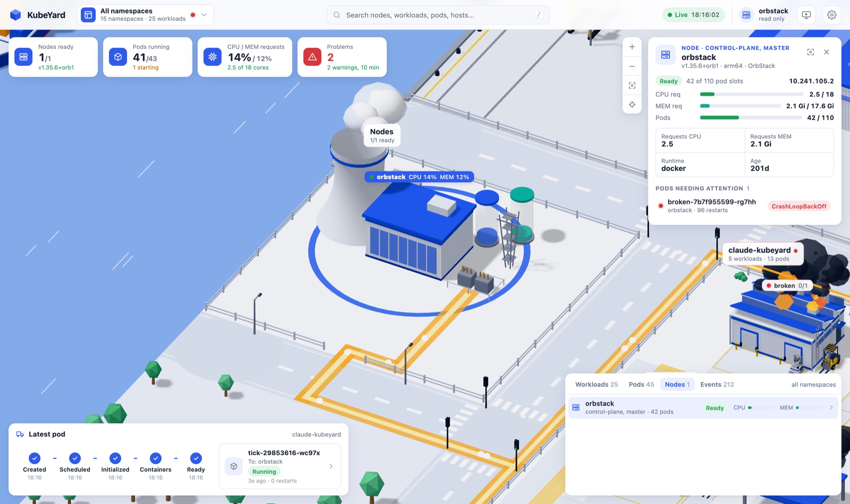Click the claude-kubeyard namespace label on map
Viewport: 850px width, 504px height.
click(763, 254)
